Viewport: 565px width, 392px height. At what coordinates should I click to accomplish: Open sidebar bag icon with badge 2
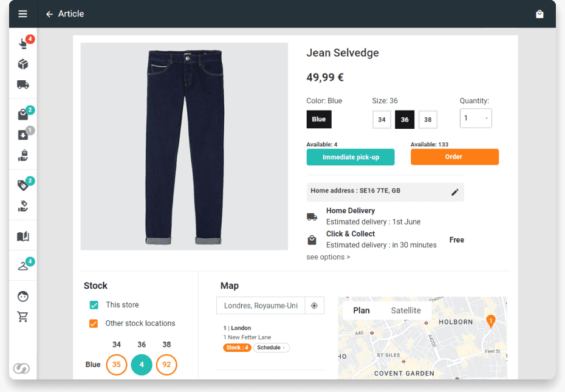point(23,114)
